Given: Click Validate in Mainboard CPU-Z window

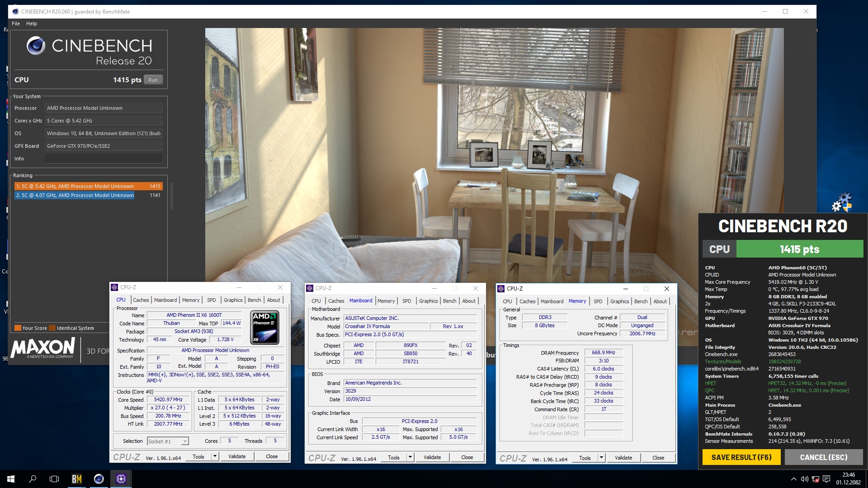Looking at the screenshot, I should coord(432,458).
